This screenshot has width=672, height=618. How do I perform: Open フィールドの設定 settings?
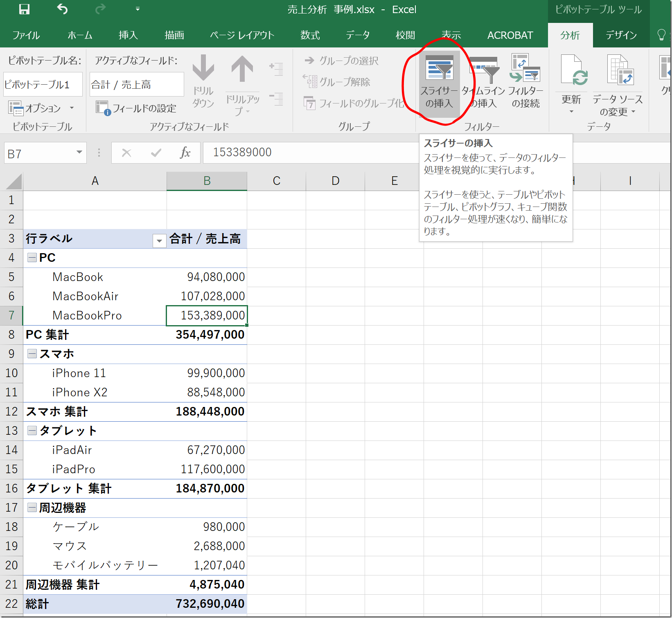point(136,108)
